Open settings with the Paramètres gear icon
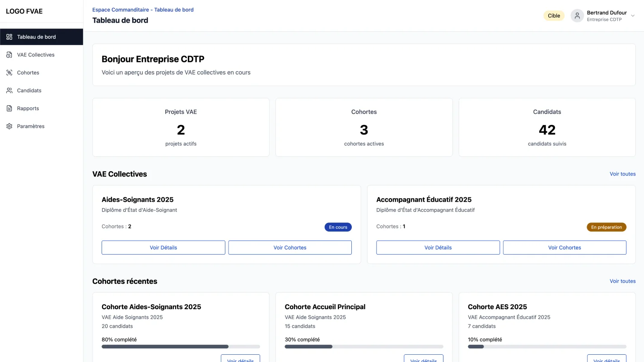 9,126
